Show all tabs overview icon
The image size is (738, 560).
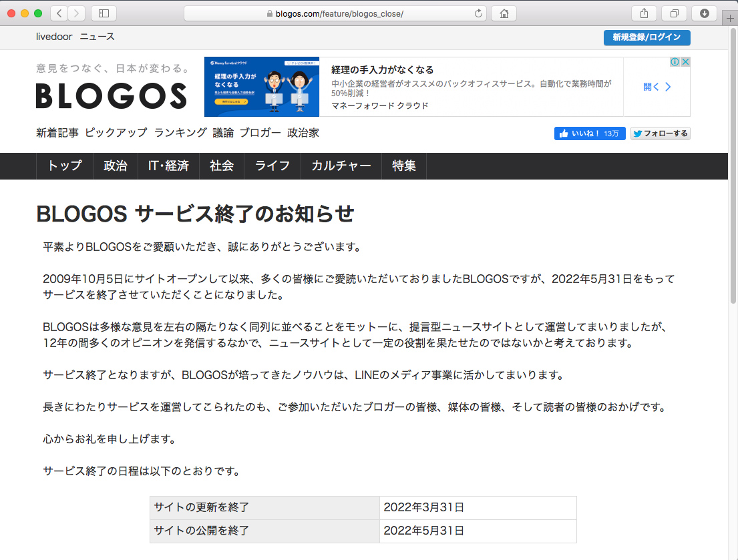(x=674, y=13)
